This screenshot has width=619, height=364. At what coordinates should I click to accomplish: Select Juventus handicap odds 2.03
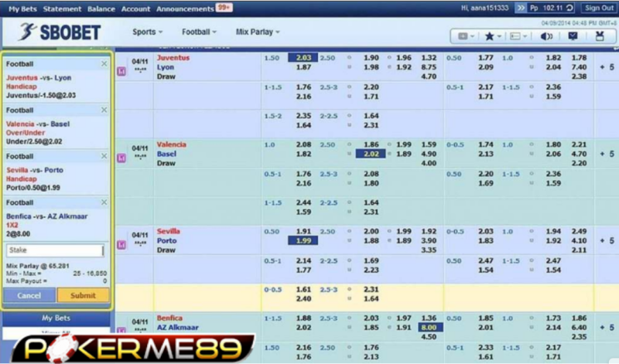point(303,58)
